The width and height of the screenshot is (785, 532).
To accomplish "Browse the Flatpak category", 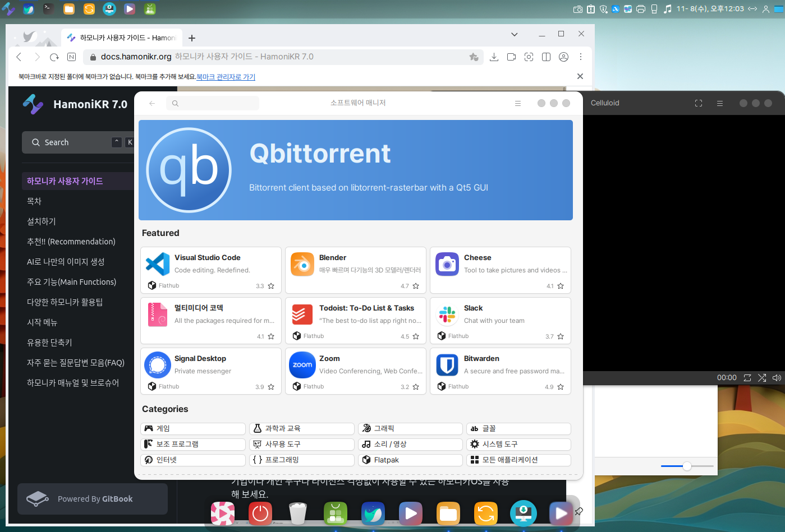I will [x=410, y=460].
